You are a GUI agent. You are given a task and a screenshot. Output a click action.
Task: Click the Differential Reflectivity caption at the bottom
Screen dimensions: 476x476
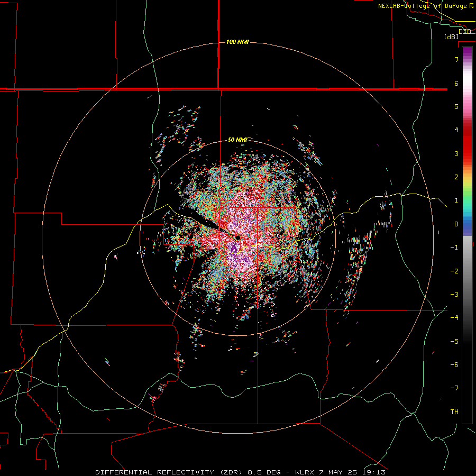240,472
